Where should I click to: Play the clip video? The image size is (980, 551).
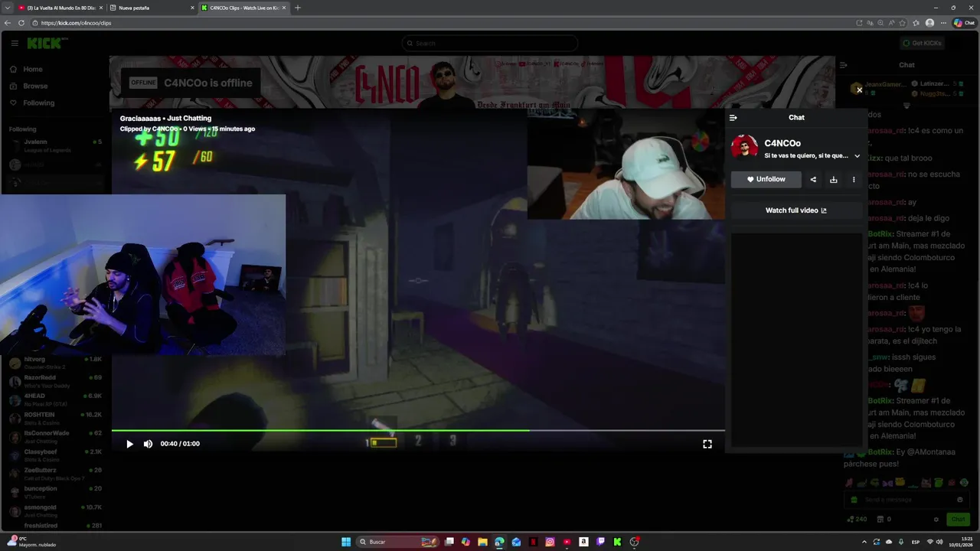tap(129, 444)
